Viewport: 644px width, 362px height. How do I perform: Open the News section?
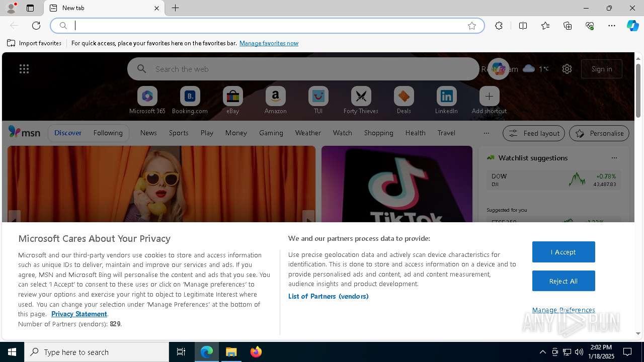click(x=148, y=133)
